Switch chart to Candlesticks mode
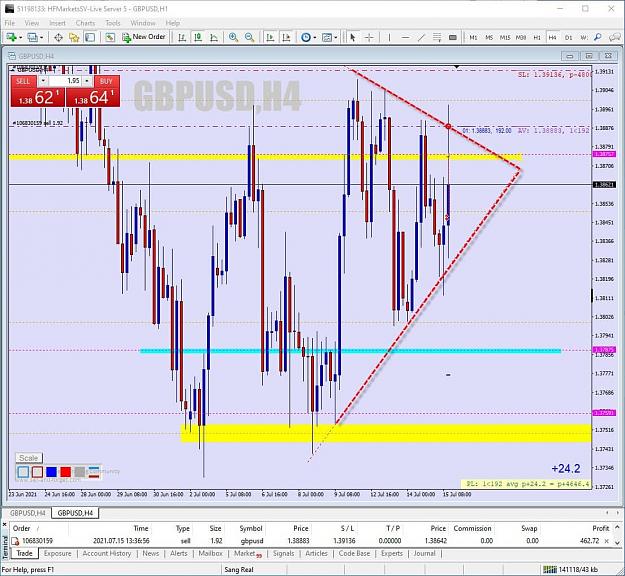 pyautogui.click(x=198, y=37)
